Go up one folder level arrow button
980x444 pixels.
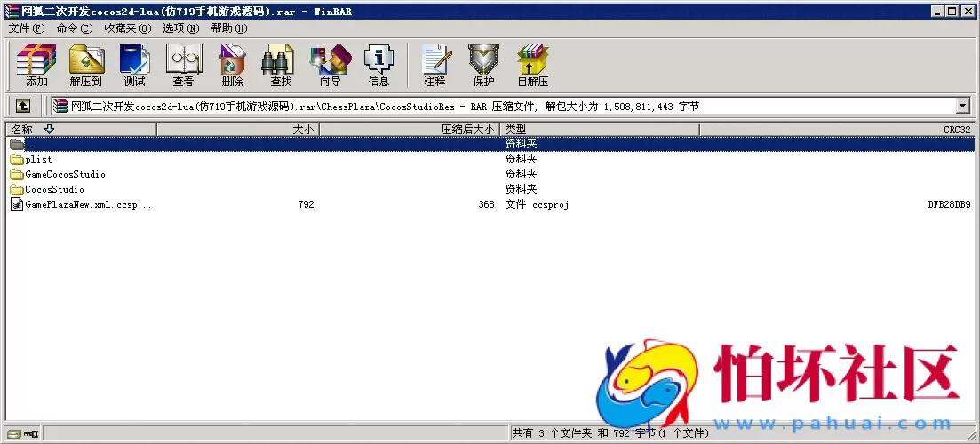click(x=22, y=107)
